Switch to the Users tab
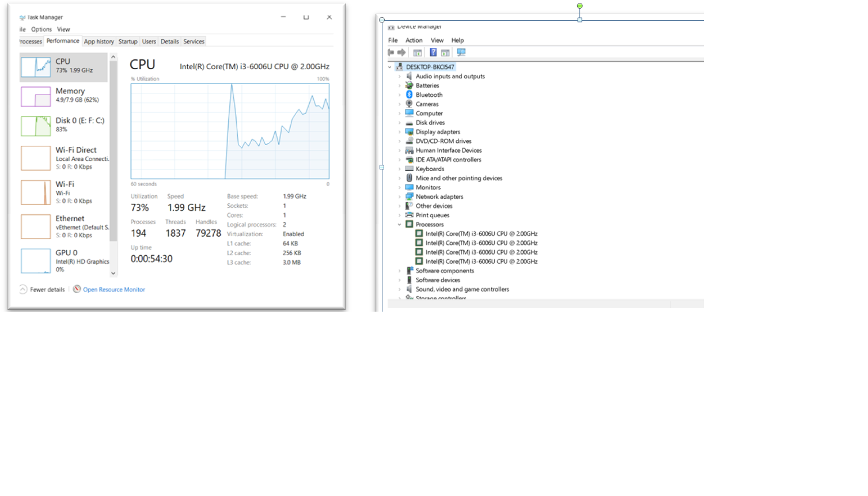 pyautogui.click(x=149, y=41)
